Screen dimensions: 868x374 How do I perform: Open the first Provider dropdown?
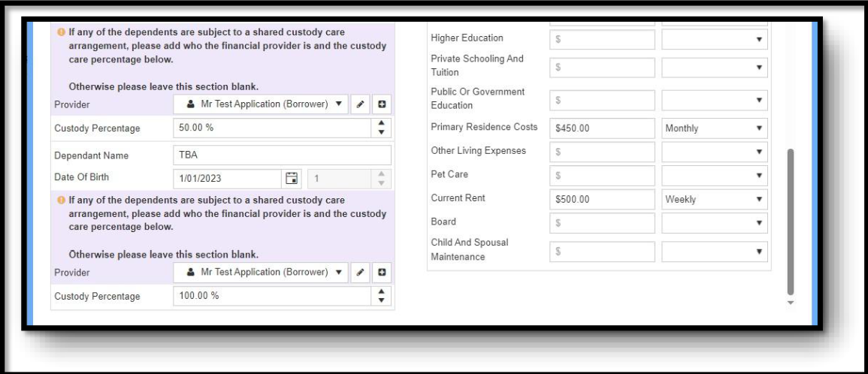(x=262, y=104)
